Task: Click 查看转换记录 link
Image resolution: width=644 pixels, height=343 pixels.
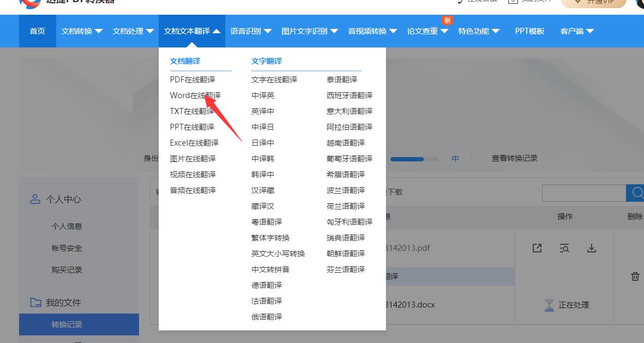Action: 515,158
